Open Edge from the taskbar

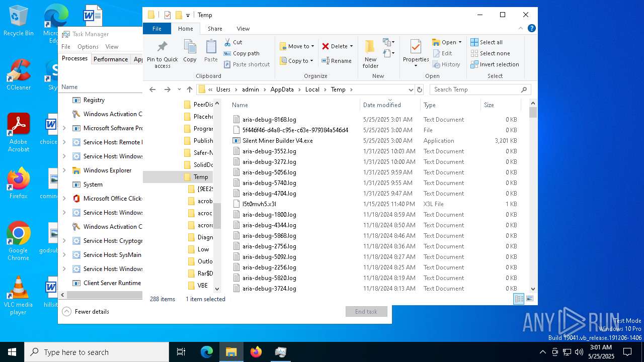(x=207, y=352)
